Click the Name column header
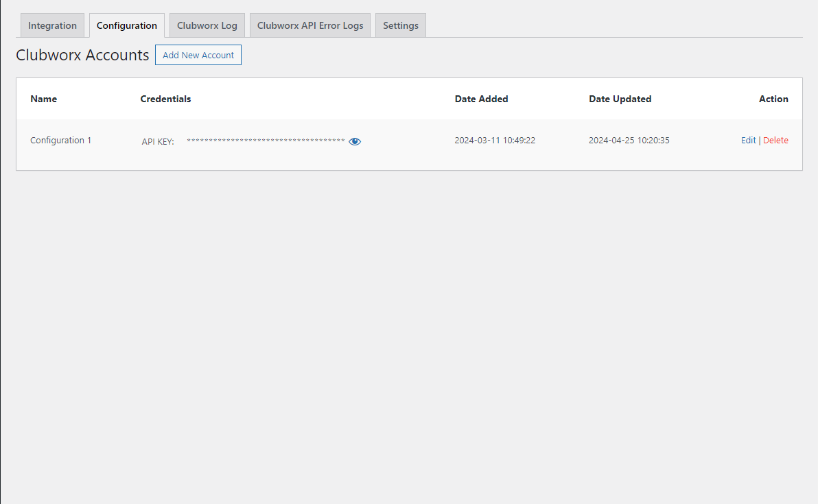 point(43,99)
